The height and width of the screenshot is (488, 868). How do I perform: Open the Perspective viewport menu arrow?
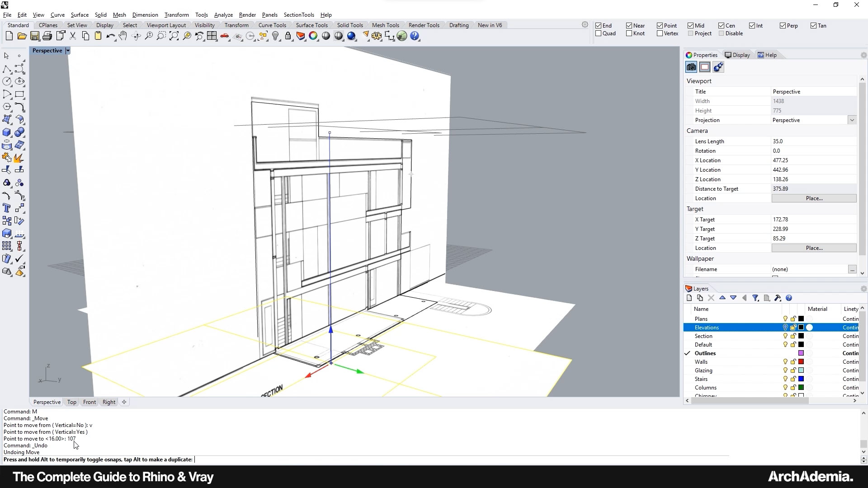pyautogui.click(x=68, y=51)
